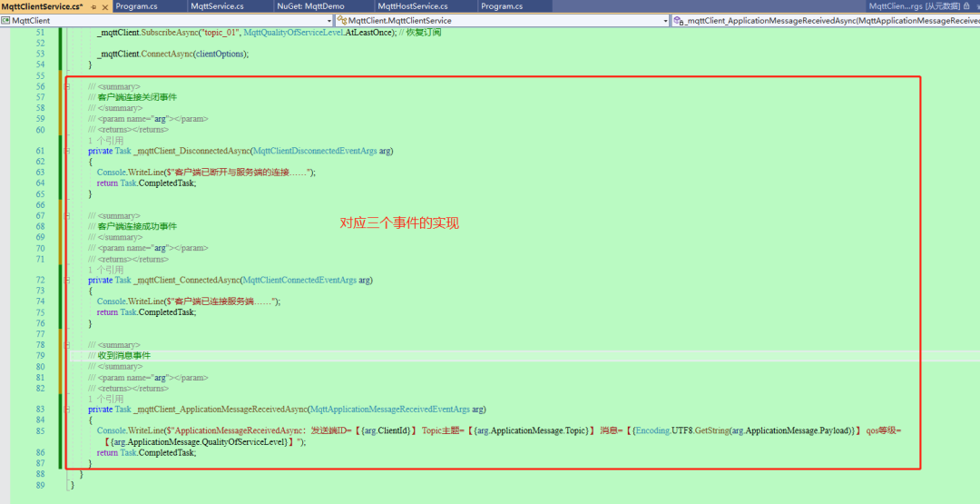This screenshot has width=980, height=504.
Task: Click the MqttClientConnectedEventArgs type name
Action: [x=299, y=280]
